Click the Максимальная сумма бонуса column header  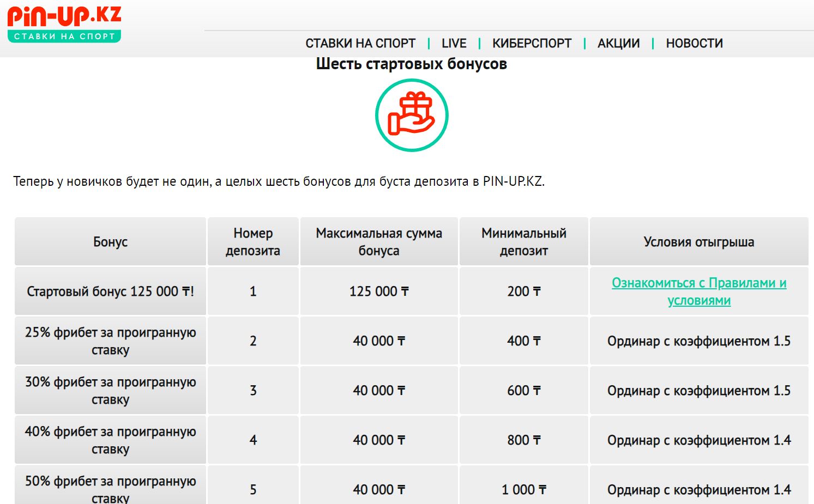(379, 242)
